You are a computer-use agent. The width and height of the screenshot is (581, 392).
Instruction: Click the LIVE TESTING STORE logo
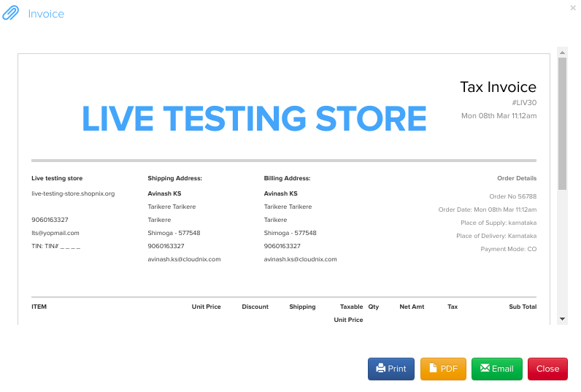[x=254, y=118]
